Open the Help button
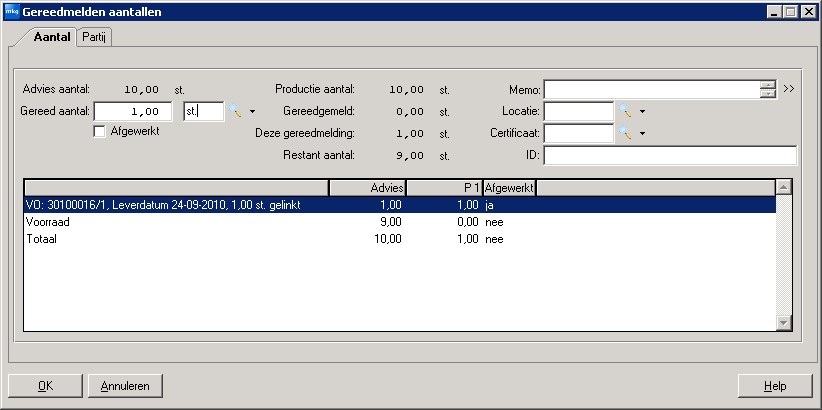The height and width of the screenshot is (410, 822). click(775, 386)
